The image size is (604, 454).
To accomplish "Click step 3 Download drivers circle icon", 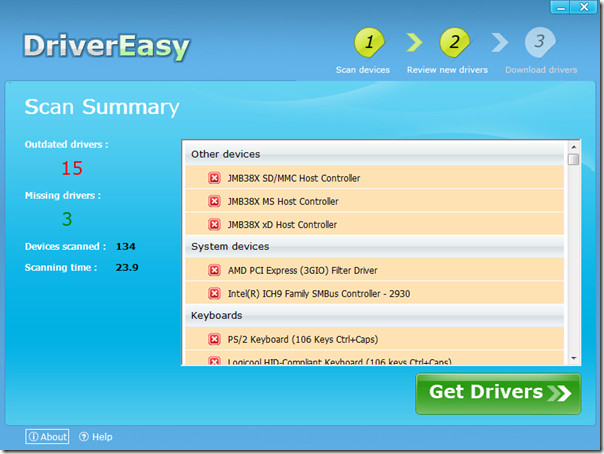I will [x=540, y=42].
